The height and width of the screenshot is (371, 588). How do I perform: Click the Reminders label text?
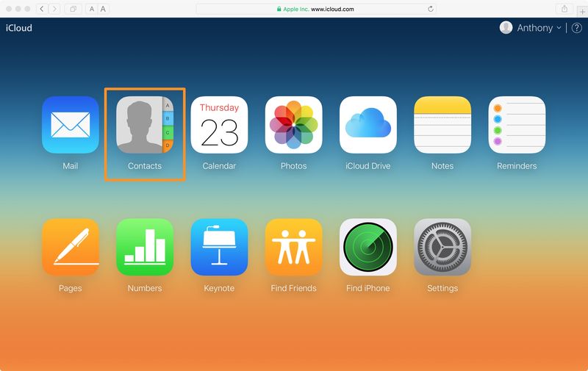[x=517, y=166]
